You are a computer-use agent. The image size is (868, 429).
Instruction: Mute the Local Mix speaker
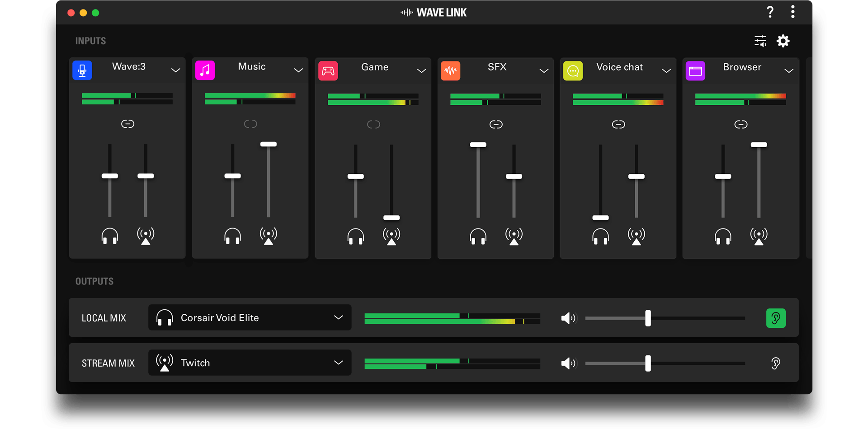[x=569, y=318]
